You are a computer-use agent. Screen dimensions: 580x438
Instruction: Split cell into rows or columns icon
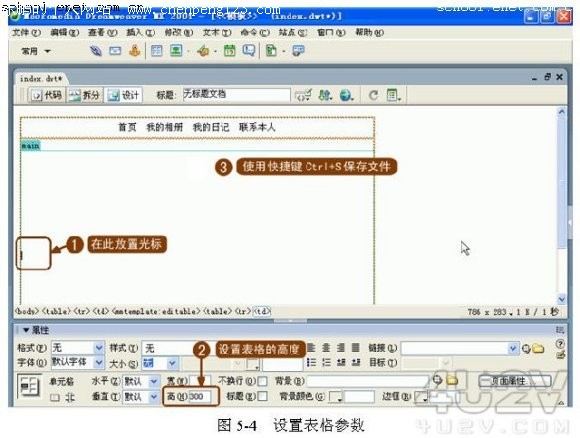70,398
